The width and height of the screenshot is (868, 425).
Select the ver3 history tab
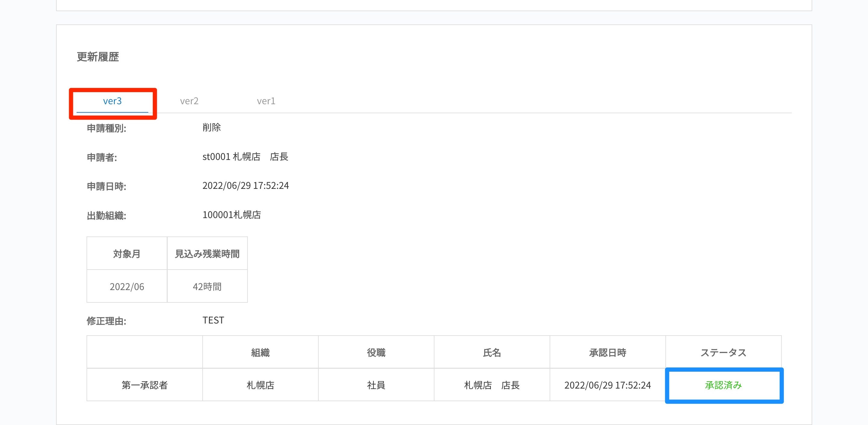[x=112, y=101]
